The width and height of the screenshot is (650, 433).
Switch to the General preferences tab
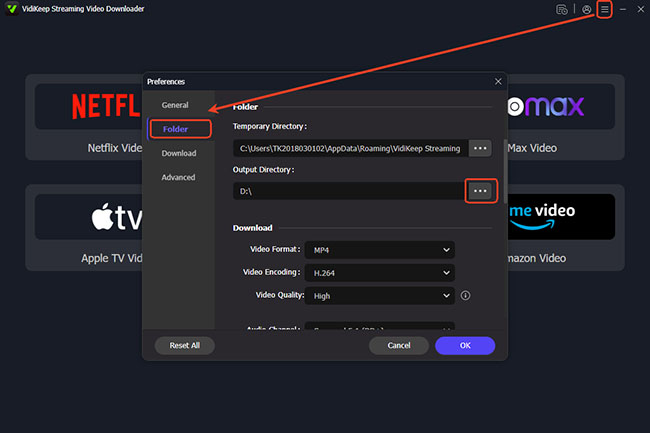175,105
